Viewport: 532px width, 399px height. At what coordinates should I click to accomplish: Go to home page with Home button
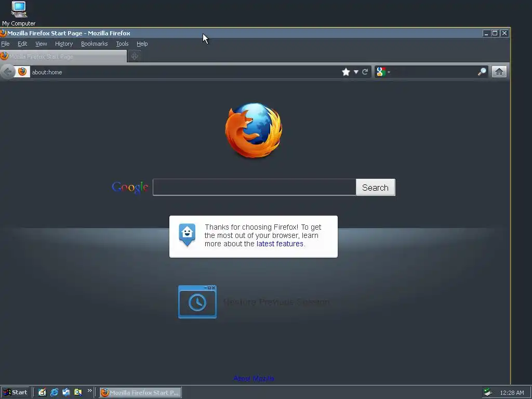click(499, 72)
